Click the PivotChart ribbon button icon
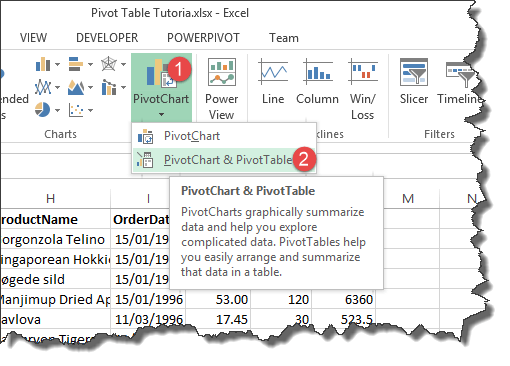This screenshot has height=366, width=510. tap(161, 73)
